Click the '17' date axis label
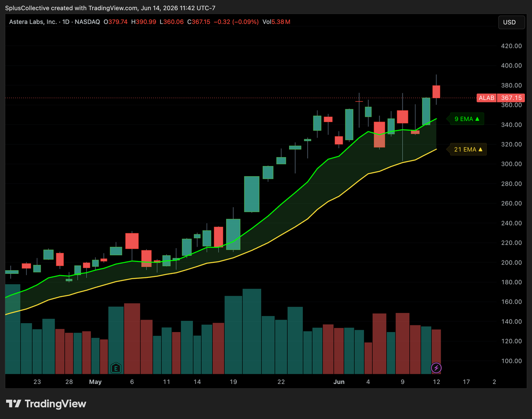Viewport: 532px width, 419px height. (x=466, y=382)
